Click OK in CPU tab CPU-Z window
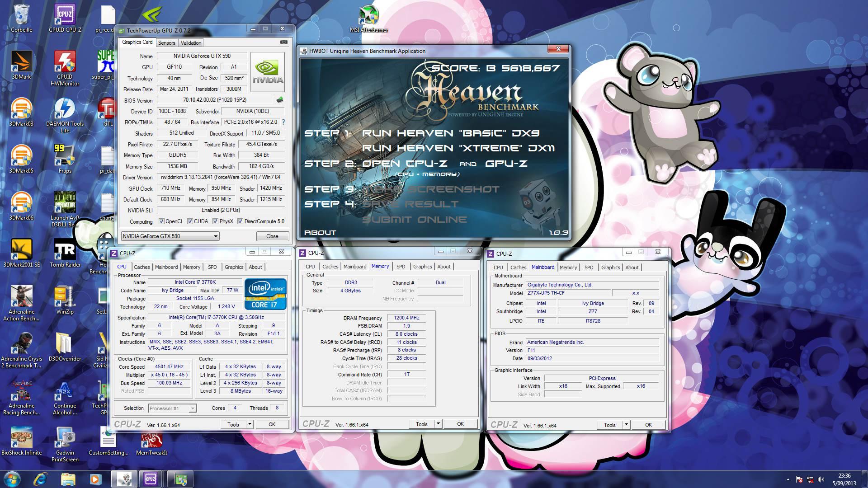 pyautogui.click(x=272, y=424)
